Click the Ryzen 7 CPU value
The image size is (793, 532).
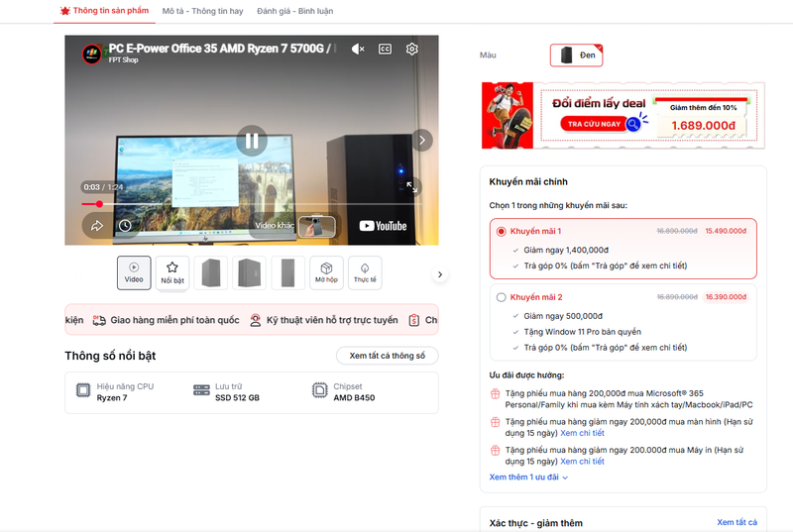[x=112, y=398]
